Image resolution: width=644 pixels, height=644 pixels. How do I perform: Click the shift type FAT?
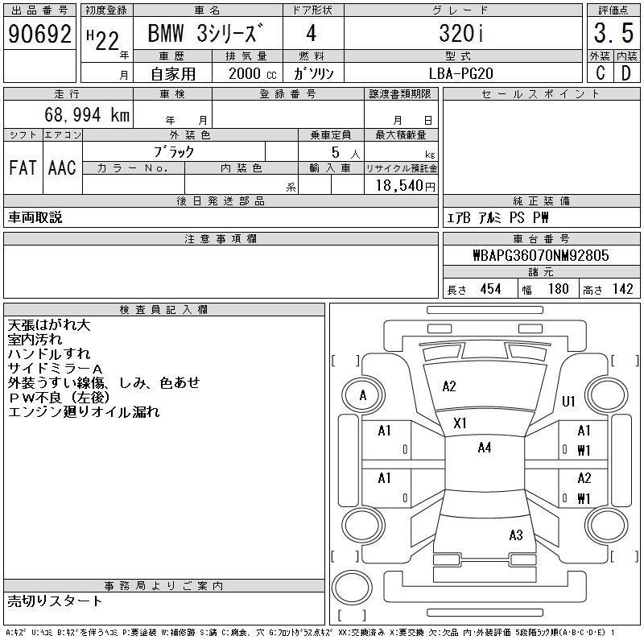pos(23,167)
